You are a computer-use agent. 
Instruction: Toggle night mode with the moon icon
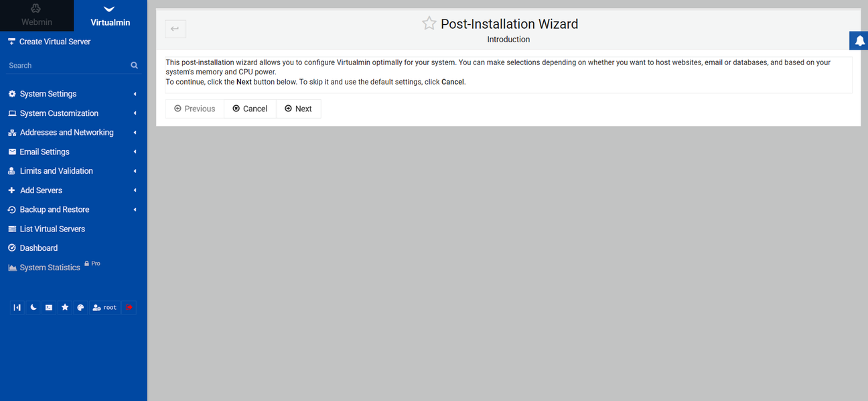point(33,308)
